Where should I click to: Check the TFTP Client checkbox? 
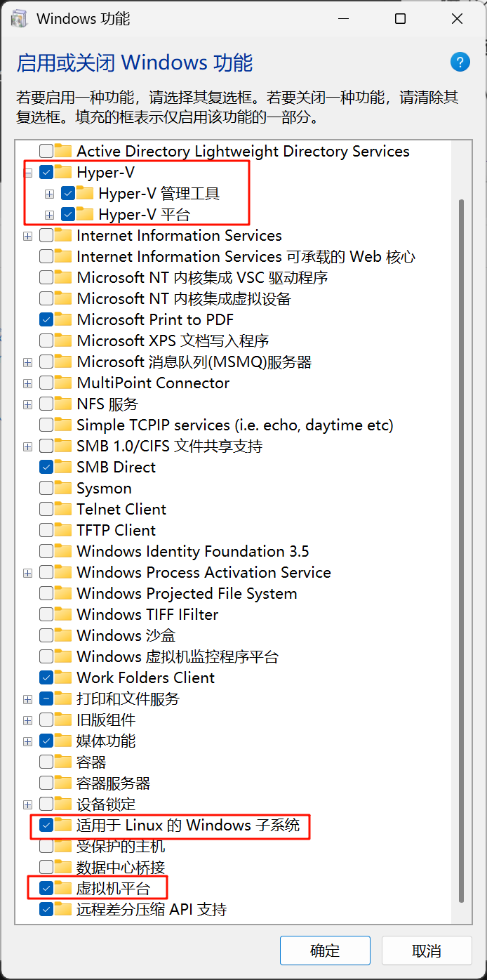tap(46, 530)
